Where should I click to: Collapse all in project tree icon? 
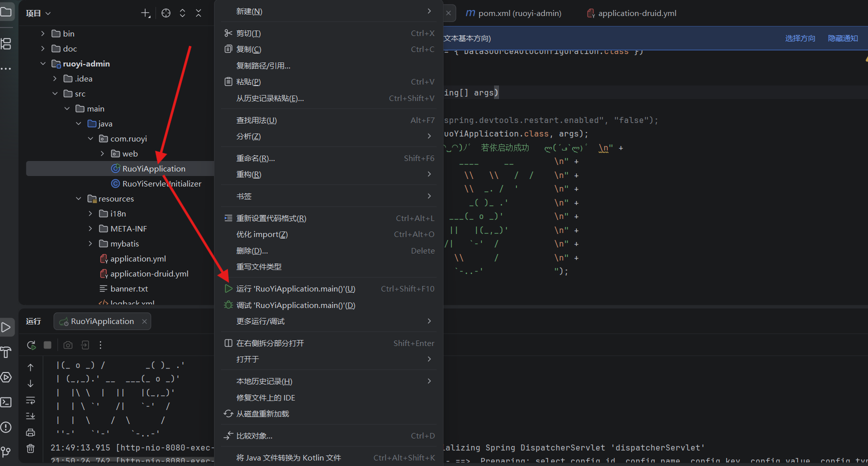(x=198, y=13)
